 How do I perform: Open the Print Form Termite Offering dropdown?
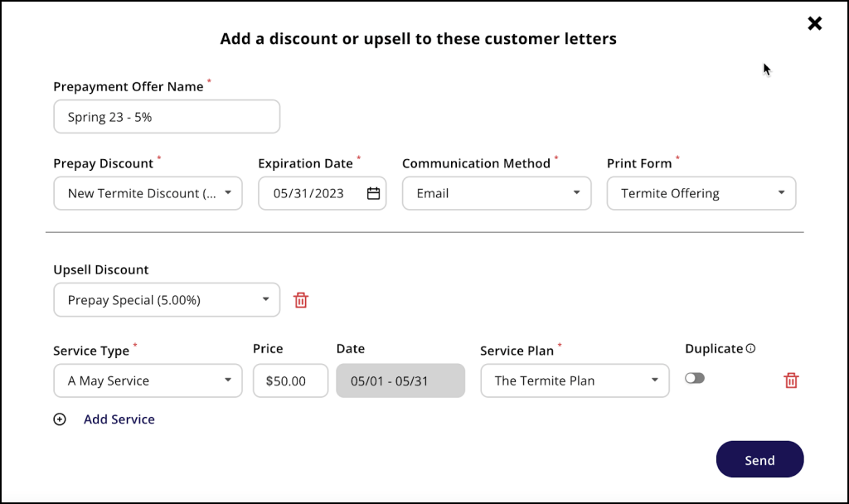(701, 193)
